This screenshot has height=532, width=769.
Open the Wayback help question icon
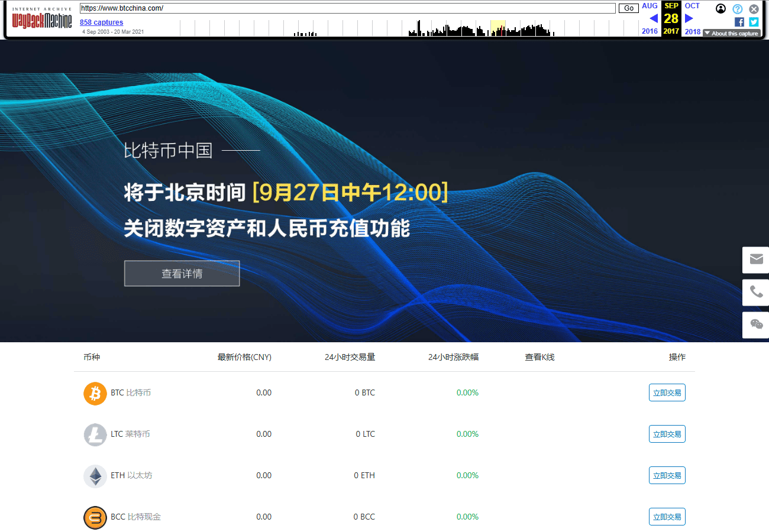click(737, 9)
